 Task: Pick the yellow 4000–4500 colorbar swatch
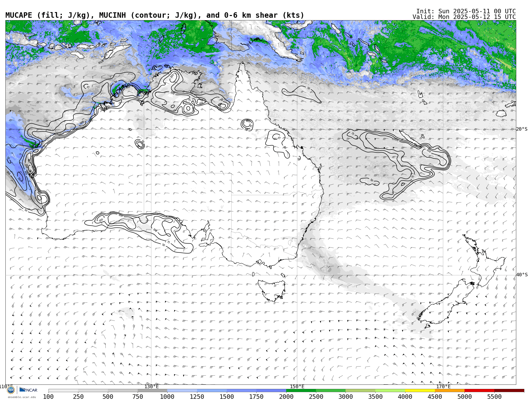pos(420,391)
